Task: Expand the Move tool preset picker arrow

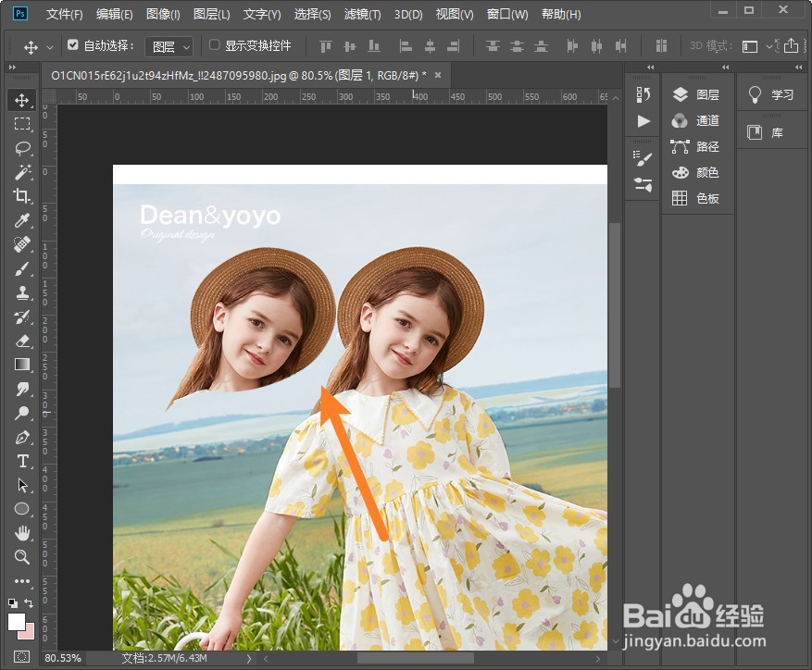Action: point(50,46)
